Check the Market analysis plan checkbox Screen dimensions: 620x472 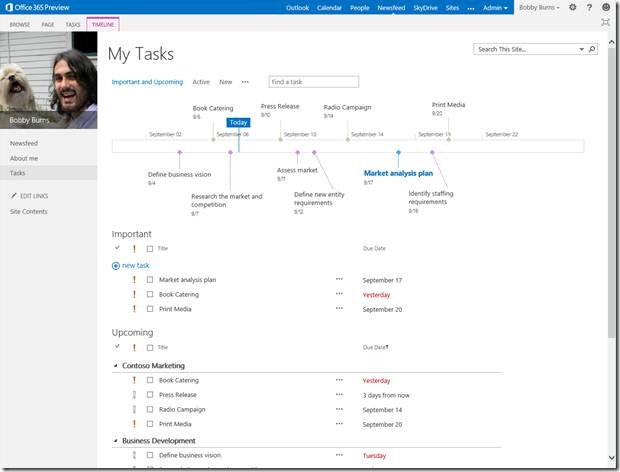point(150,280)
